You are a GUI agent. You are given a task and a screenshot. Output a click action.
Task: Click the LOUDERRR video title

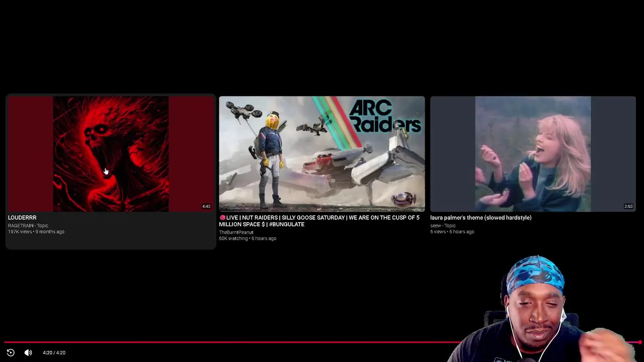click(x=22, y=218)
